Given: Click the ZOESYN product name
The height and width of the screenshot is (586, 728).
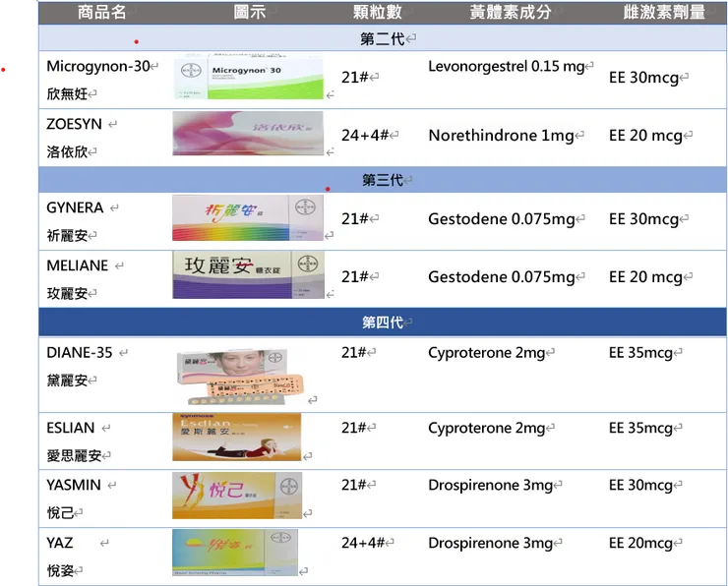Looking at the screenshot, I should click(x=74, y=124).
